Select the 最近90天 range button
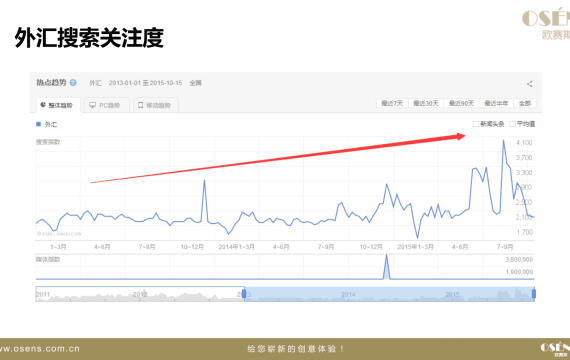The image size is (570, 360). (x=461, y=104)
